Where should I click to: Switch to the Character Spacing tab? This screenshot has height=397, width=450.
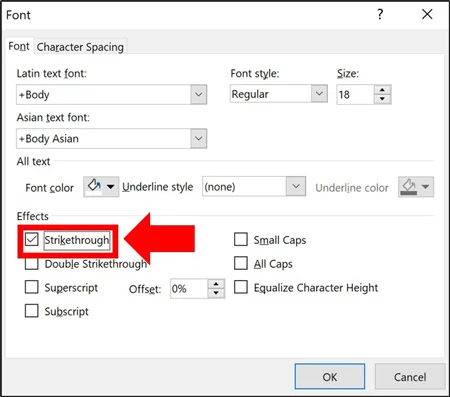point(80,47)
